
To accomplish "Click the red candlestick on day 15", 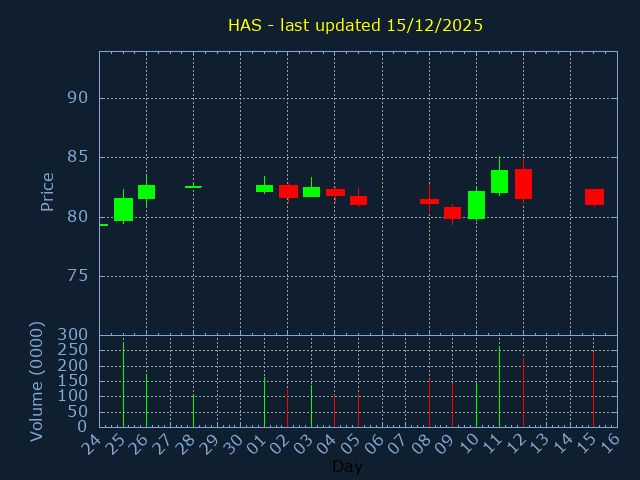I will click(x=594, y=197).
